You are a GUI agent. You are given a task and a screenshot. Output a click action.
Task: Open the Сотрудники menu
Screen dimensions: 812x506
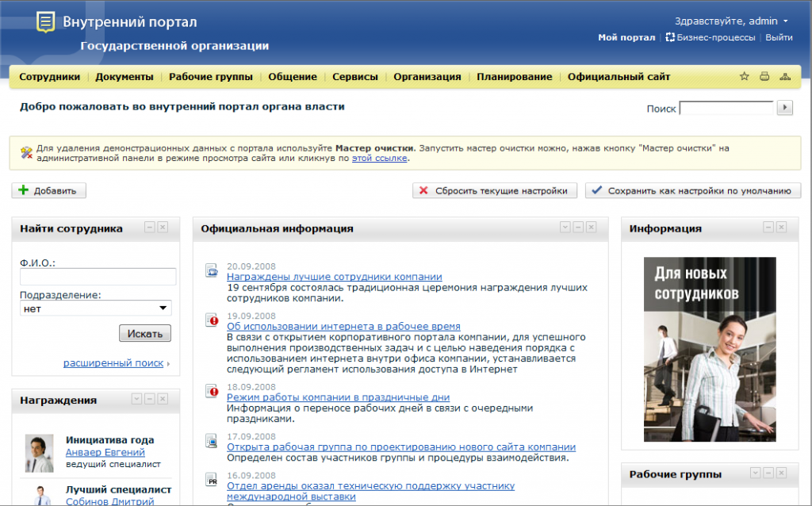tap(49, 77)
